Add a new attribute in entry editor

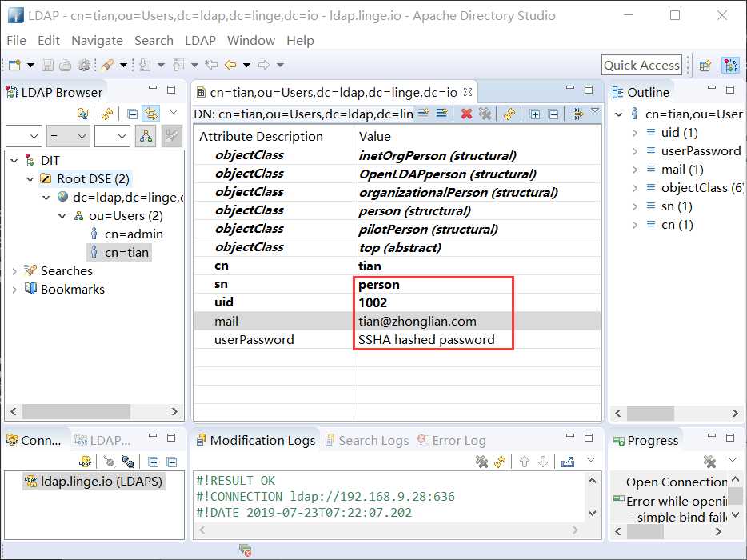click(424, 114)
